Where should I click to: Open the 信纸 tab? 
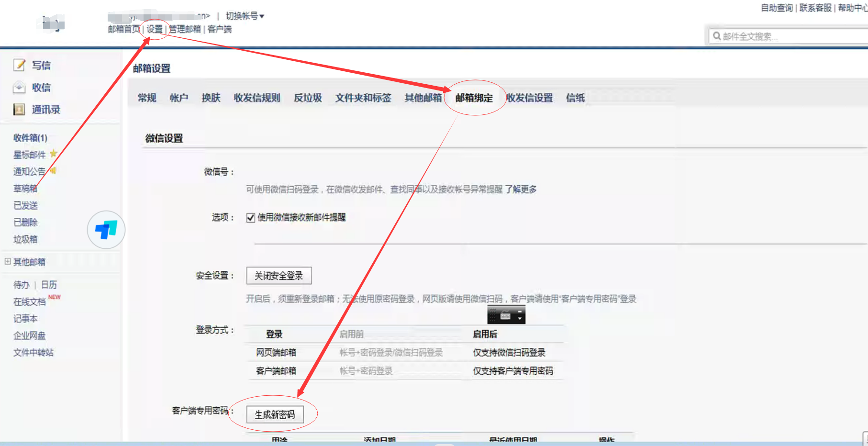tap(576, 98)
